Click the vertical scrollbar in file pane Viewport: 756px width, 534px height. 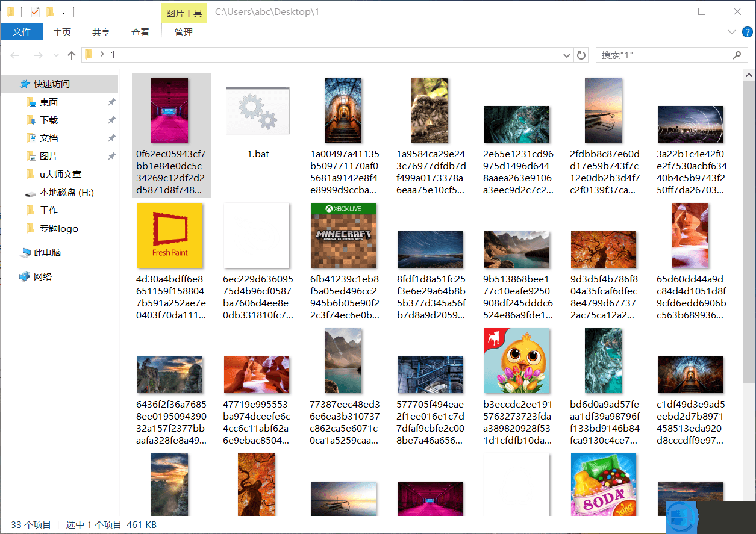tap(749, 232)
